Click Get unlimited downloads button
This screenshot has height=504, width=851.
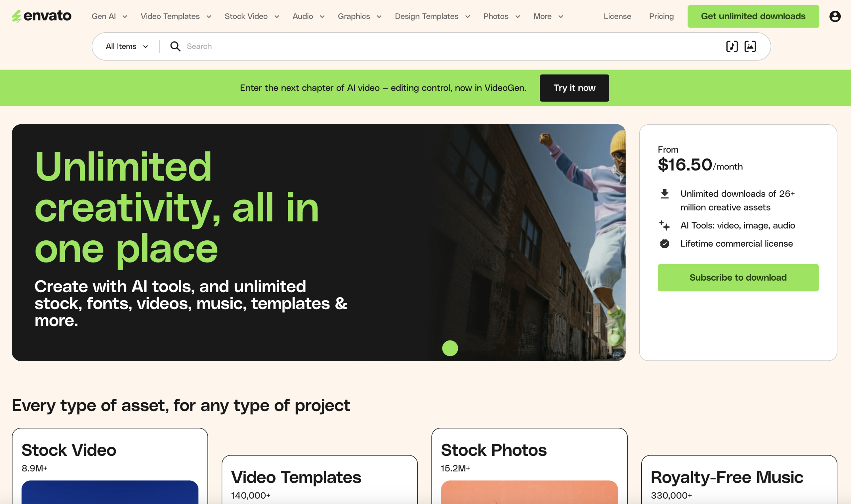point(753,16)
